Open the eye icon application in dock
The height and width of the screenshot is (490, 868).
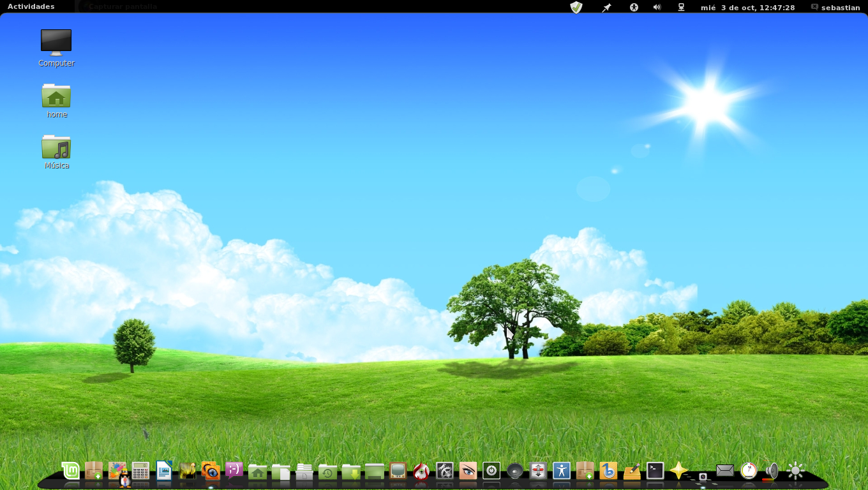coord(468,471)
